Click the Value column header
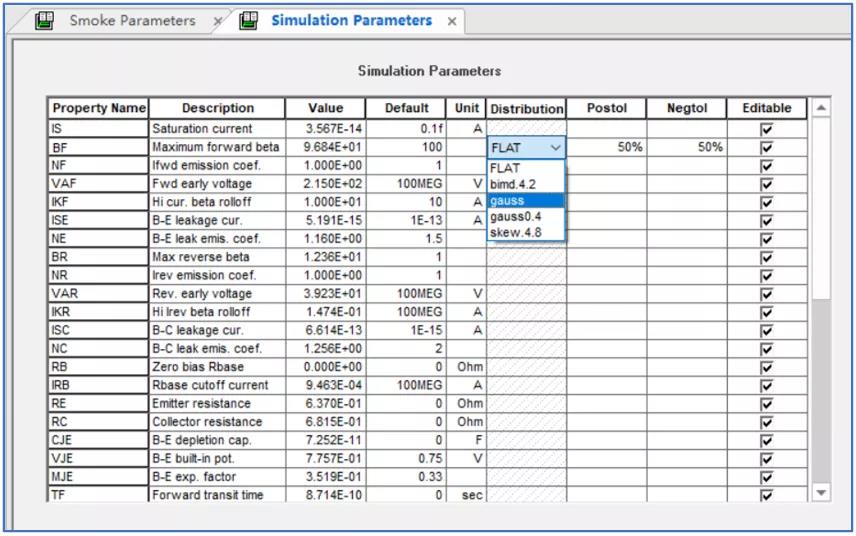856x536 pixels. point(325,108)
